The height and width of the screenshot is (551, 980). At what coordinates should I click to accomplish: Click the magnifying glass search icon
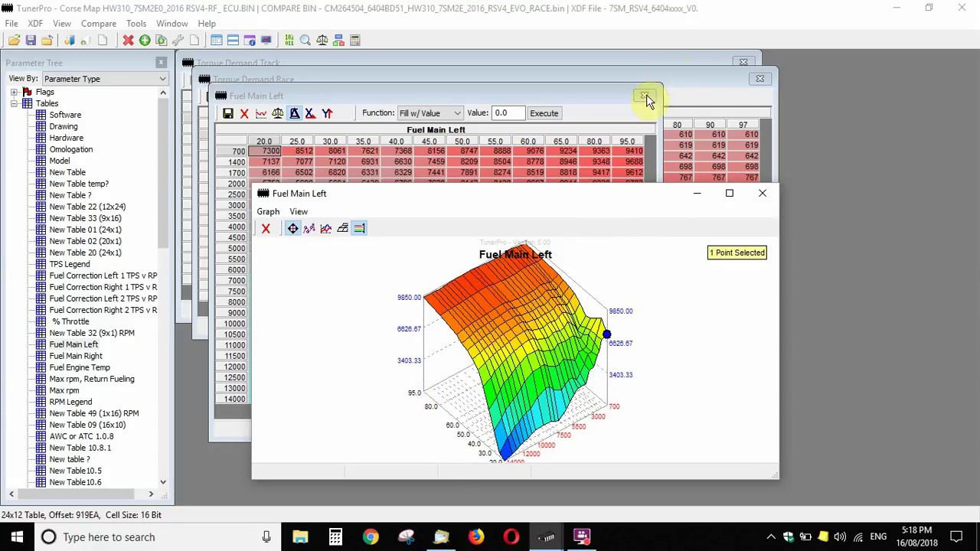coord(305,40)
